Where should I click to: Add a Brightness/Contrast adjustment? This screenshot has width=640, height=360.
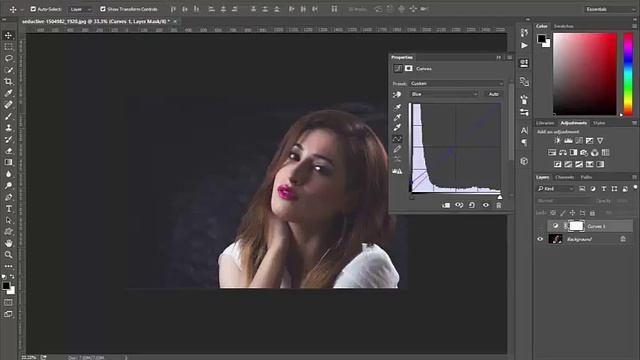click(558, 141)
